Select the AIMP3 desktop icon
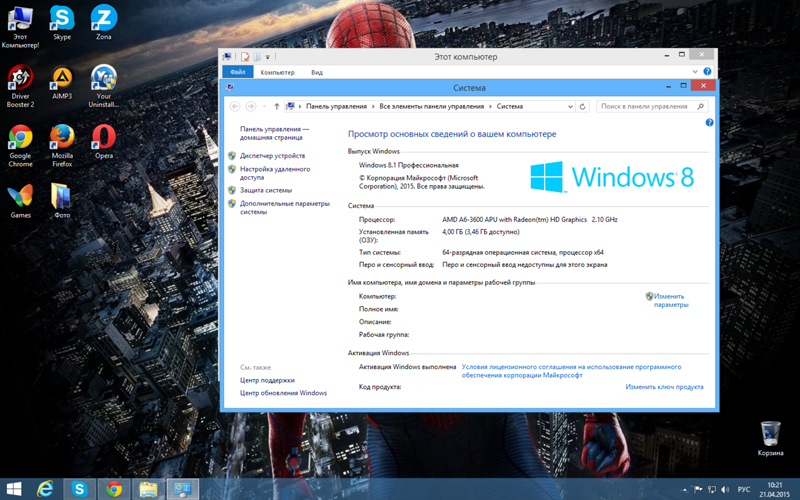This screenshot has width=800, height=500. 62,83
